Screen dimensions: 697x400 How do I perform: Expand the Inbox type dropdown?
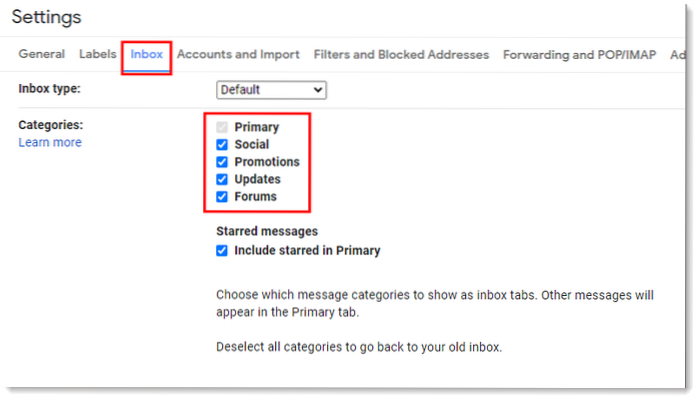[272, 90]
